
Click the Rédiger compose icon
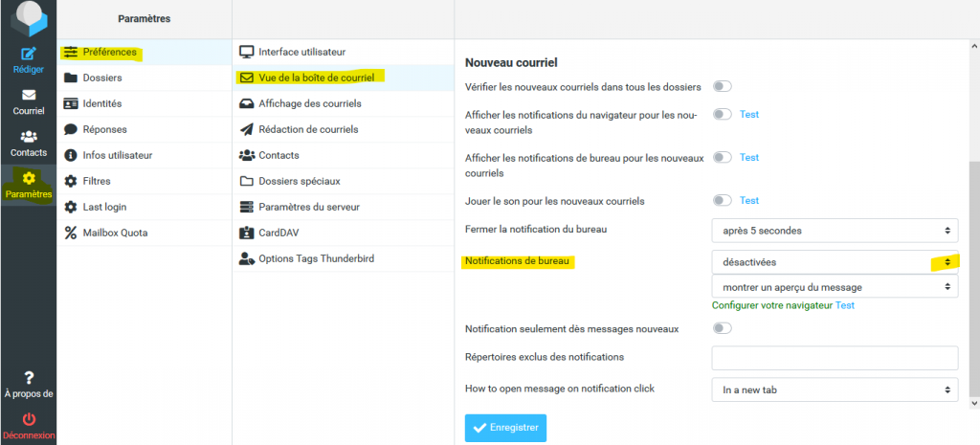28,54
